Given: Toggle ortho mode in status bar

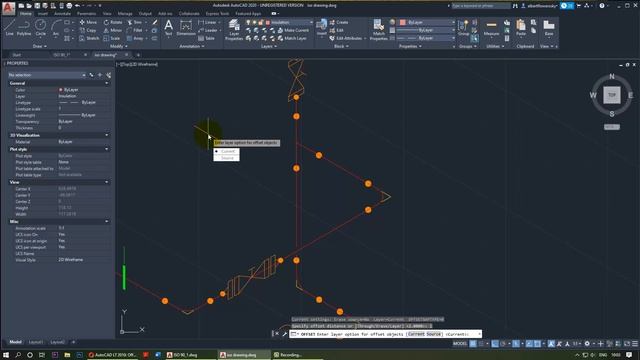Looking at the screenshot, I should click(x=495, y=344).
